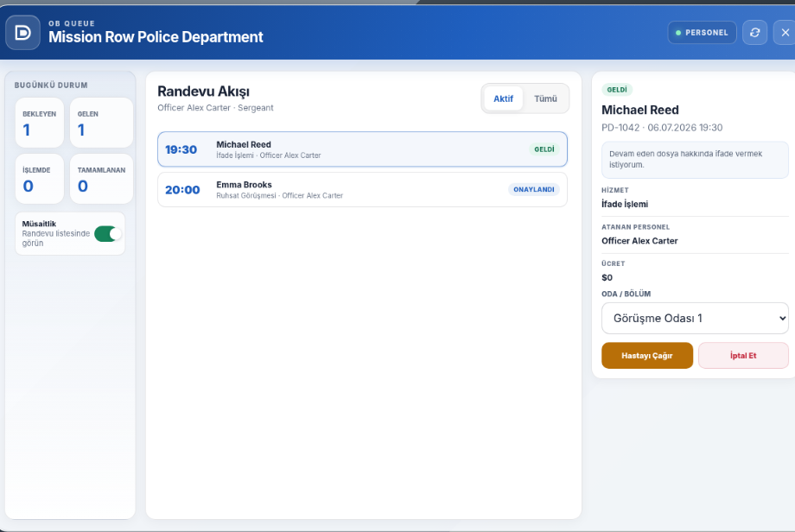This screenshot has height=532, width=795.
Task: Toggle the Müsaitlik availability switch
Action: click(x=108, y=233)
